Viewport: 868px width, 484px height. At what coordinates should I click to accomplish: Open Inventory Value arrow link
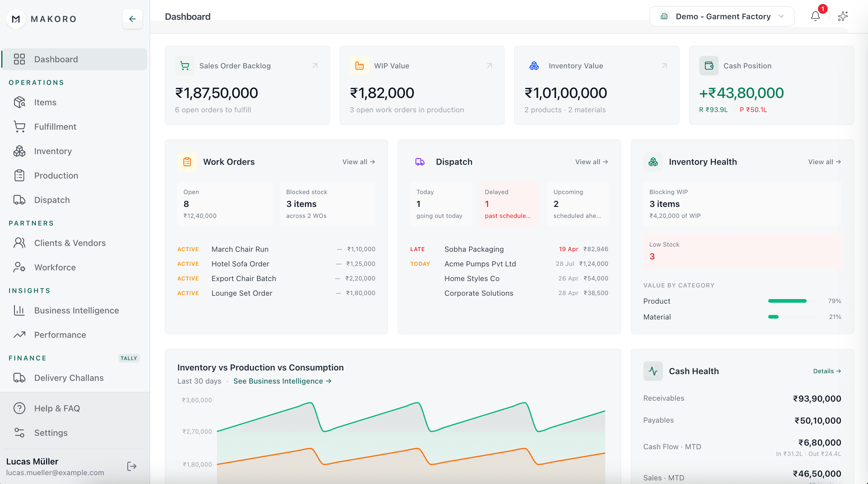tap(664, 66)
